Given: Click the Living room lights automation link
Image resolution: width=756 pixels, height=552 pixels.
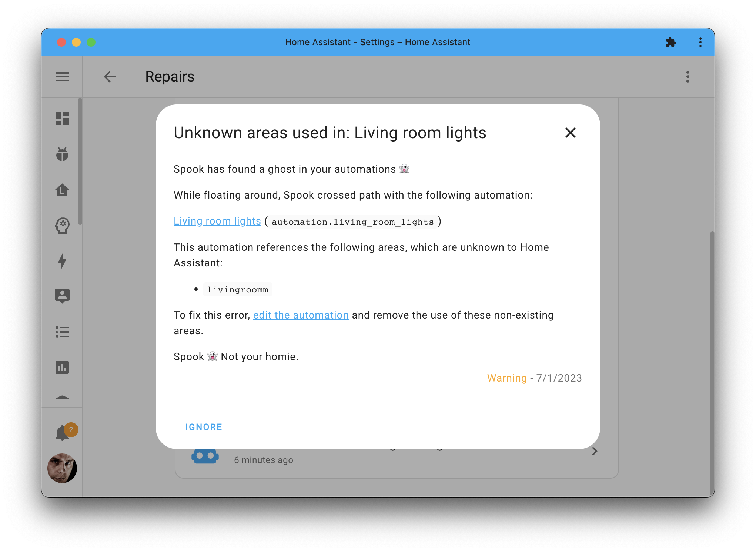Looking at the screenshot, I should pos(217,222).
